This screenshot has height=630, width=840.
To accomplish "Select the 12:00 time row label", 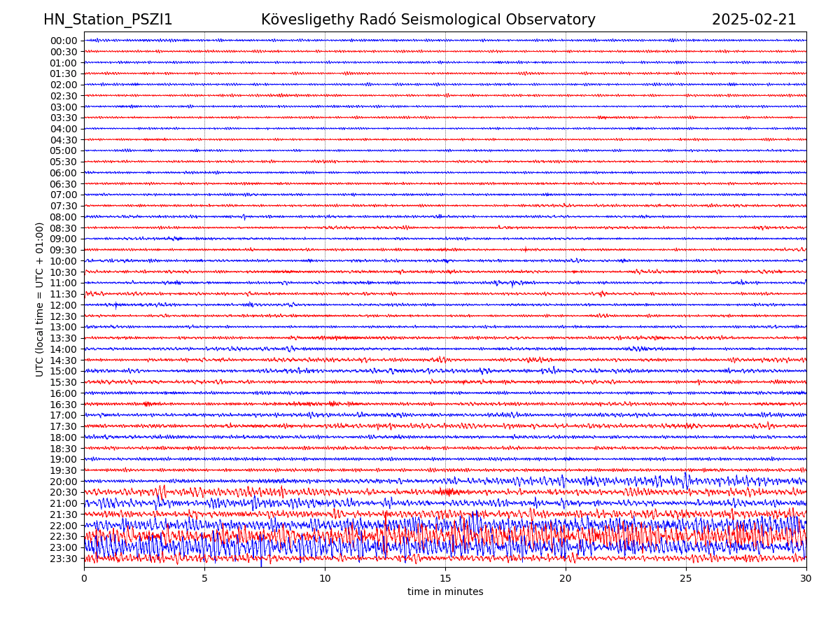I will point(63,305).
